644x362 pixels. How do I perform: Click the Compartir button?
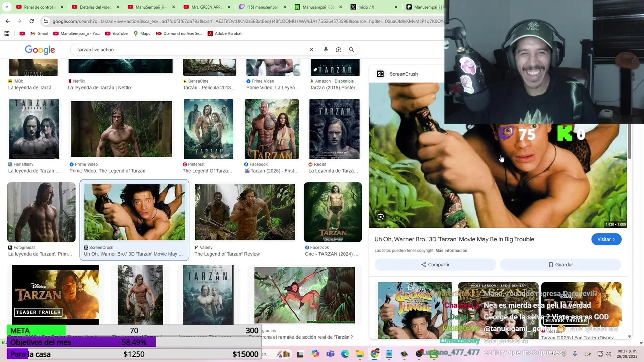pyautogui.click(x=435, y=265)
